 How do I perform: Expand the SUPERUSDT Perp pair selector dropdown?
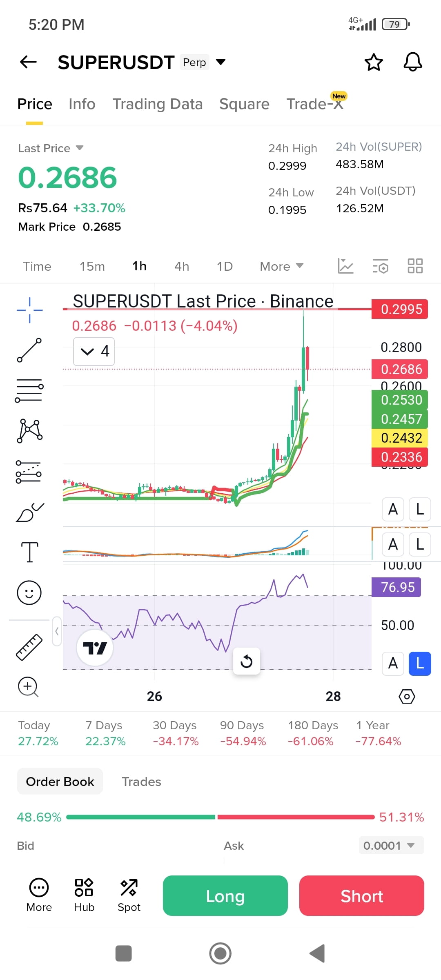(x=221, y=62)
